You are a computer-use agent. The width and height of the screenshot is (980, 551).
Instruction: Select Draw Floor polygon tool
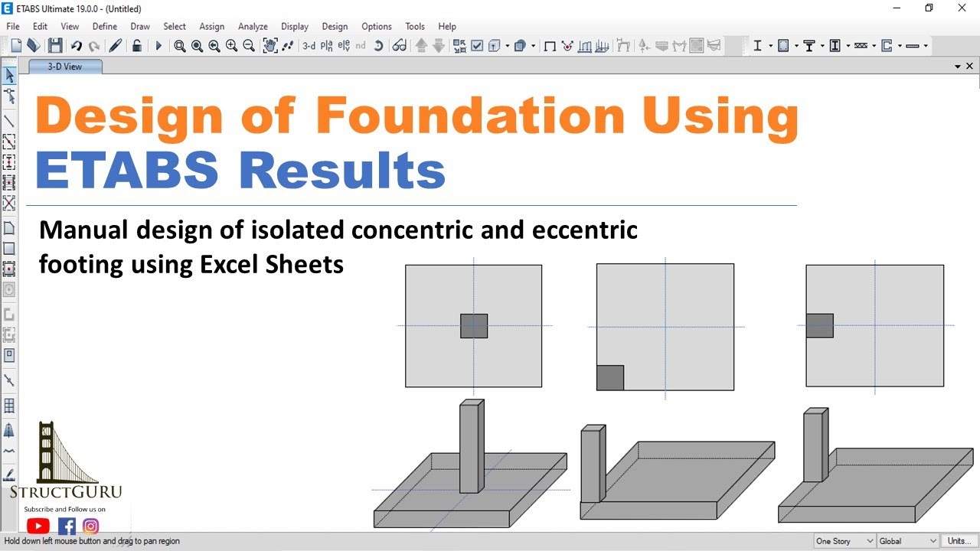9,228
